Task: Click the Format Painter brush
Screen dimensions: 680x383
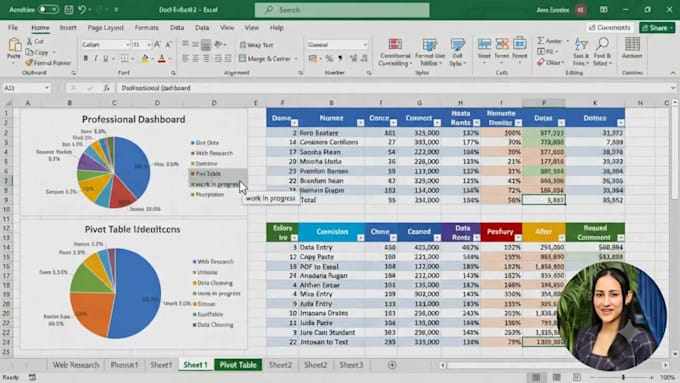Action: click(x=48, y=63)
